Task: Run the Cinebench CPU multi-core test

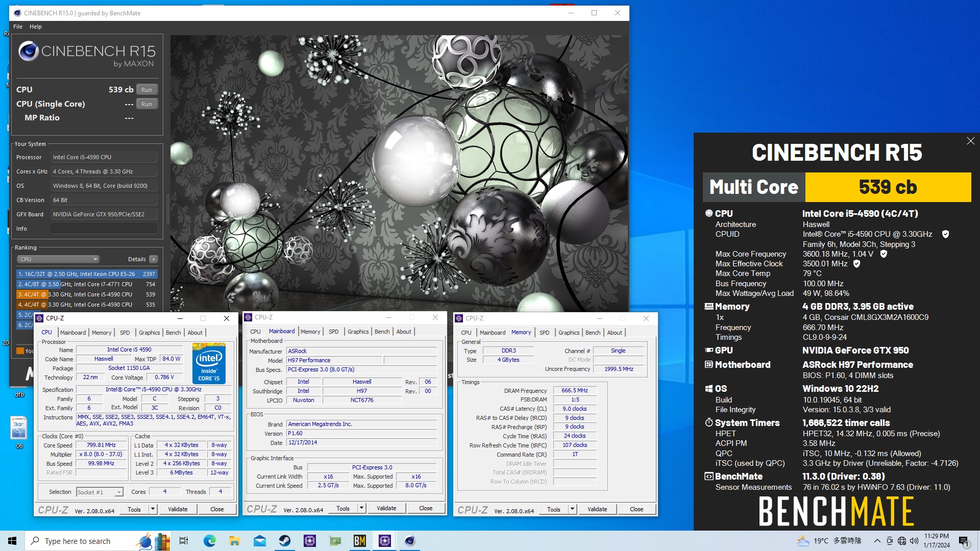Action: click(146, 90)
